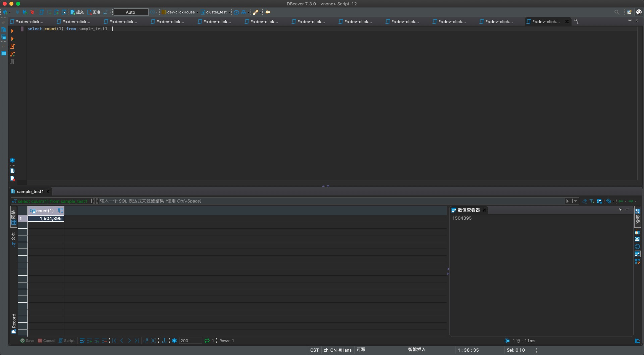This screenshot has width=644, height=355.
Task: Open the transaction log clock icon
Action: pyautogui.click(x=153, y=12)
